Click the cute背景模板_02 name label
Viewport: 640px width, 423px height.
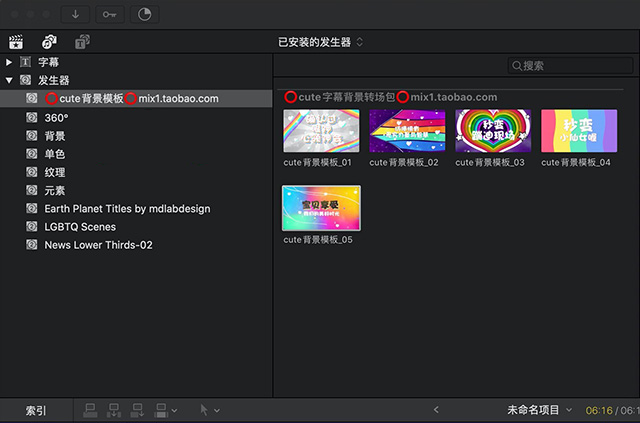point(404,163)
